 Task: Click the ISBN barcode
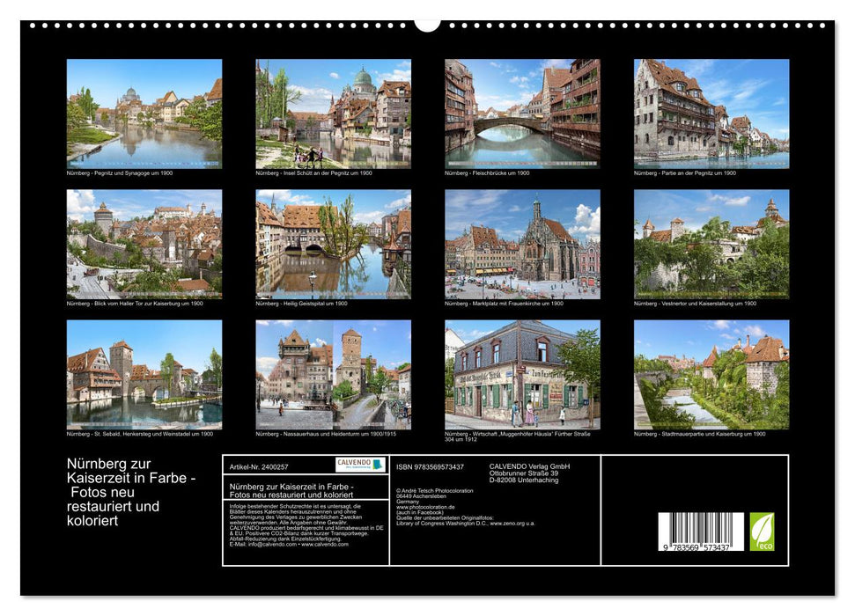[701, 532]
